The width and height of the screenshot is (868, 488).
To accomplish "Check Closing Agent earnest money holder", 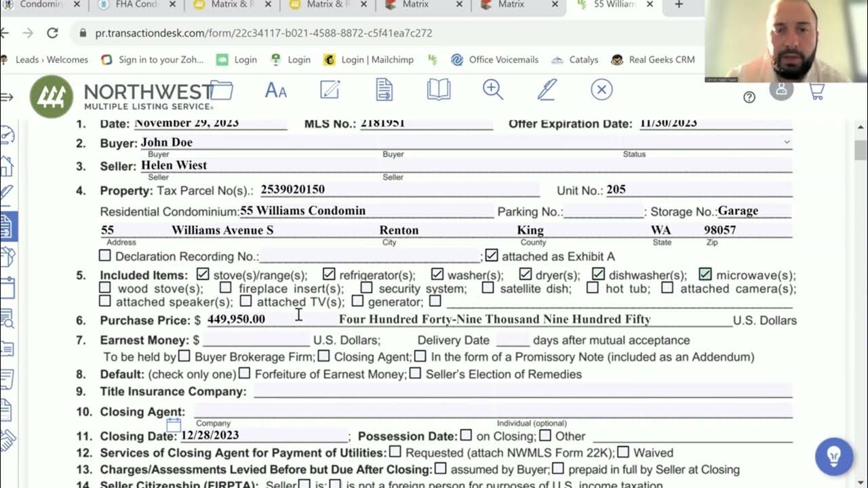I will pyautogui.click(x=323, y=356).
